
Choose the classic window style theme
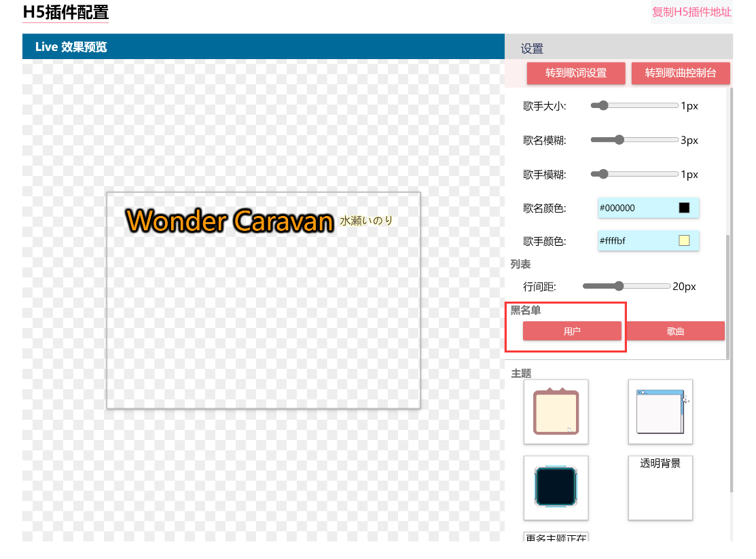[x=660, y=412]
